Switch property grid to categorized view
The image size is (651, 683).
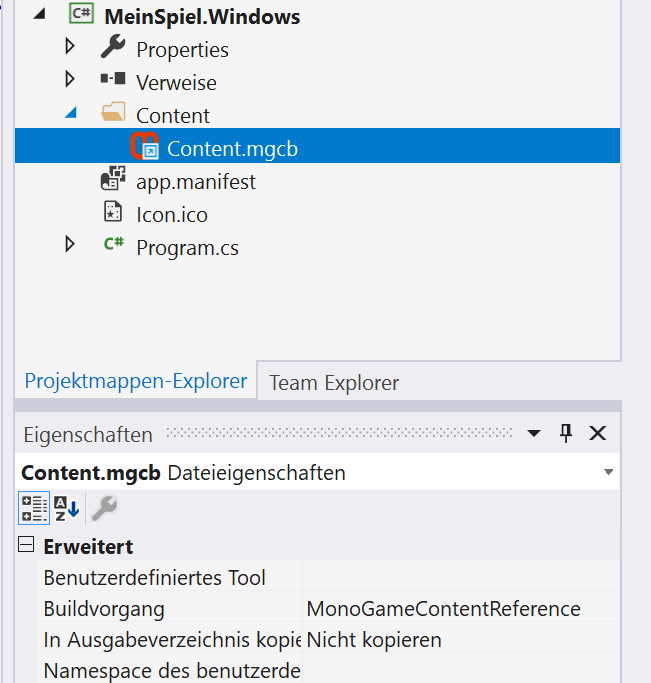pos(31,509)
